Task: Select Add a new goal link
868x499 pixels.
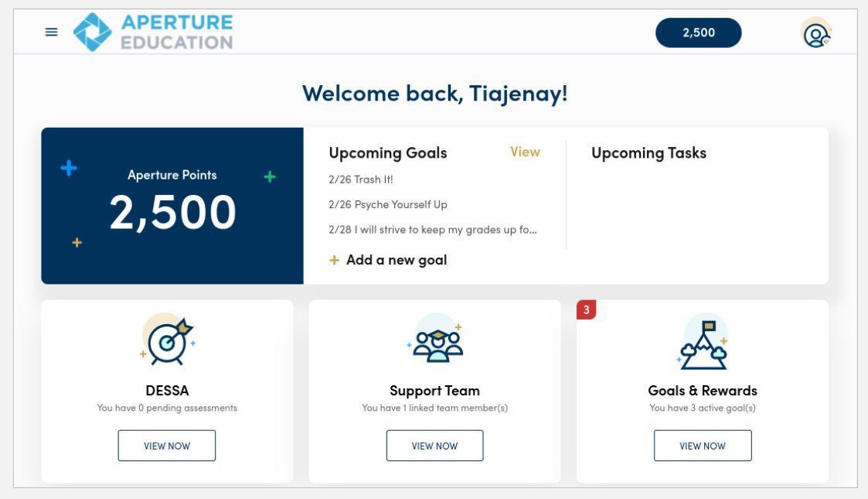Action: tap(396, 261)
